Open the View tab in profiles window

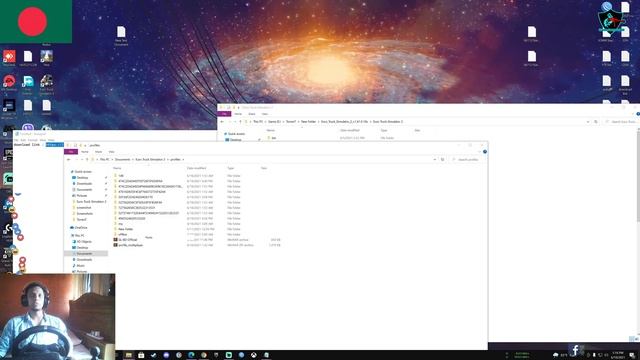point(111,152)
